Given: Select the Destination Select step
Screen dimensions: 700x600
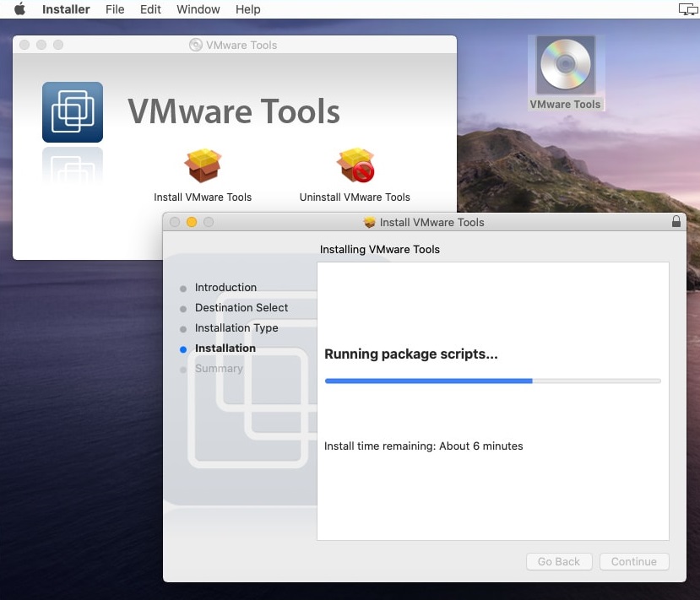Looking at the screenshot, I should pyautogui.click(x=241, y=307).
